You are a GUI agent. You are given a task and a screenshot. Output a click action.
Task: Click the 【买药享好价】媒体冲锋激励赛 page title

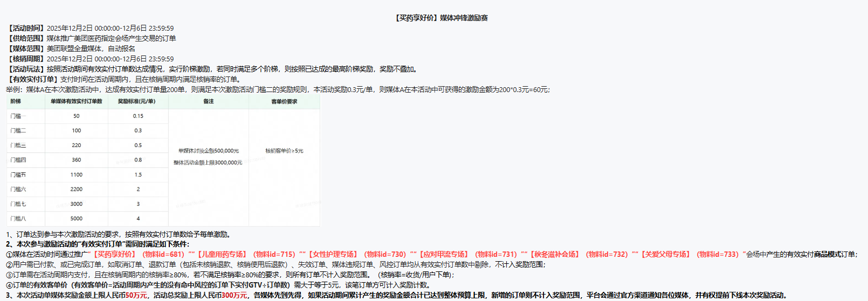tap(441, 18)
